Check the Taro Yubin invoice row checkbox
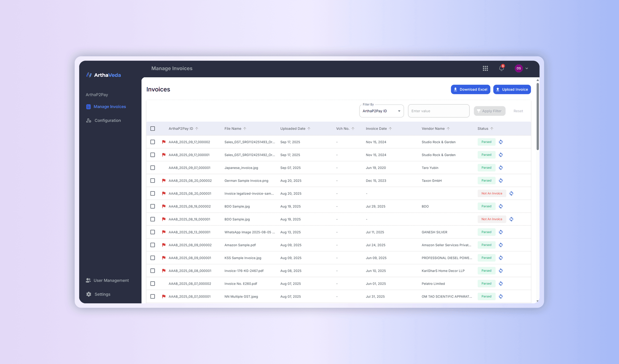The image size is (619, 364). tap(153, 168)
